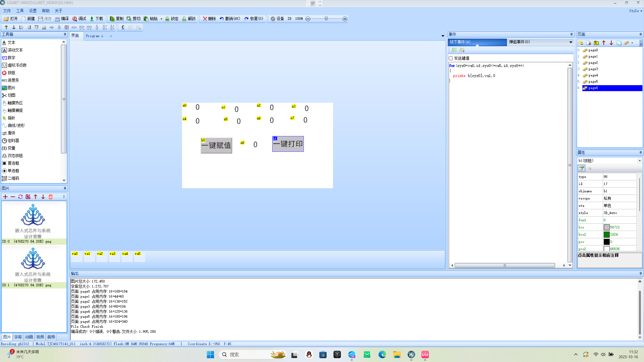Add a new image with the red plus icon
The image size is (644, 362).
5,197
